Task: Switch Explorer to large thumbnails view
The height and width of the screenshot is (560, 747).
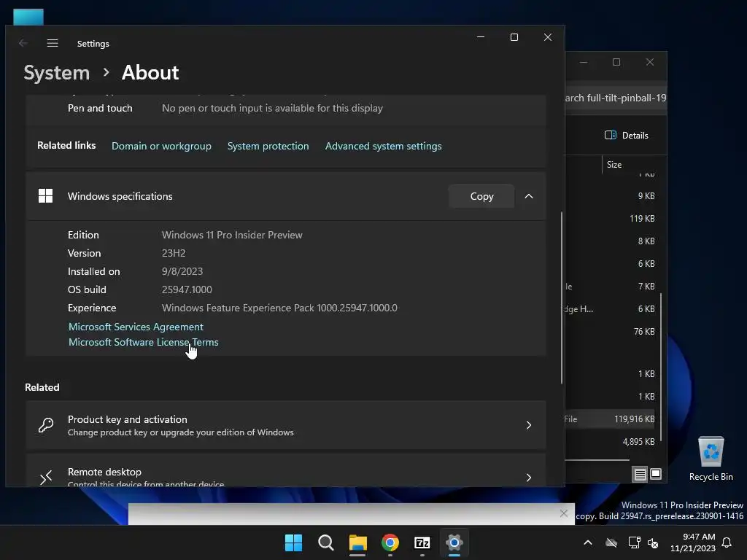Action: (656, 474)
